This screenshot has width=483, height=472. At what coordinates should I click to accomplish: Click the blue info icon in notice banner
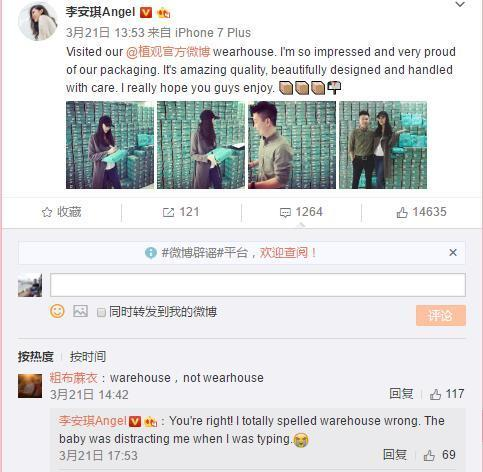pyautogui.click(x=151, y=253)
